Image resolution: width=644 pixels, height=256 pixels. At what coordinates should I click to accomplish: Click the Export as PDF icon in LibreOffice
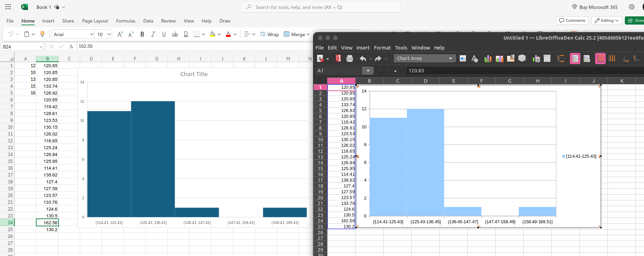click(338, 58)
